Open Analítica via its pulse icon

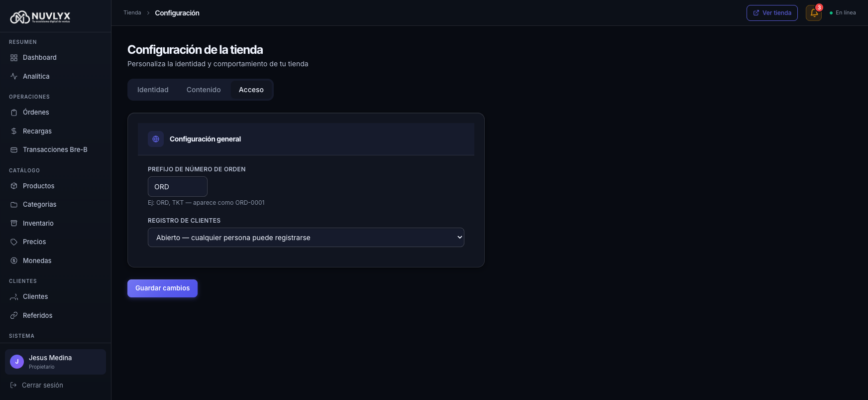[14, 76]
